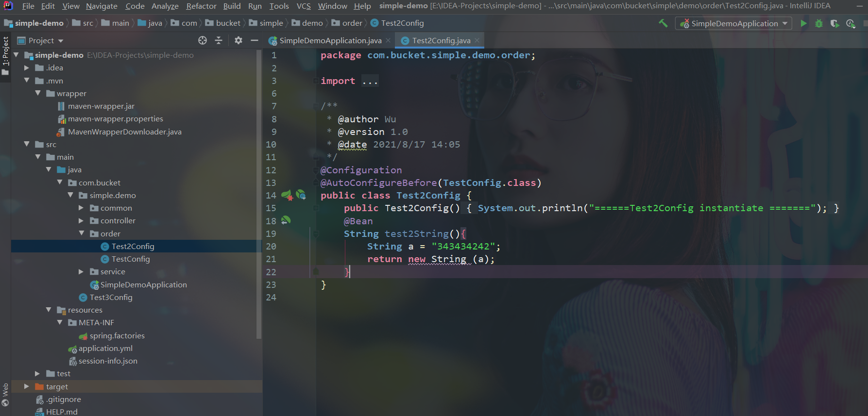Viewport: 868px width, 416px height.
Task: Click the bean gutter icon on line 18
Action: 286,220
